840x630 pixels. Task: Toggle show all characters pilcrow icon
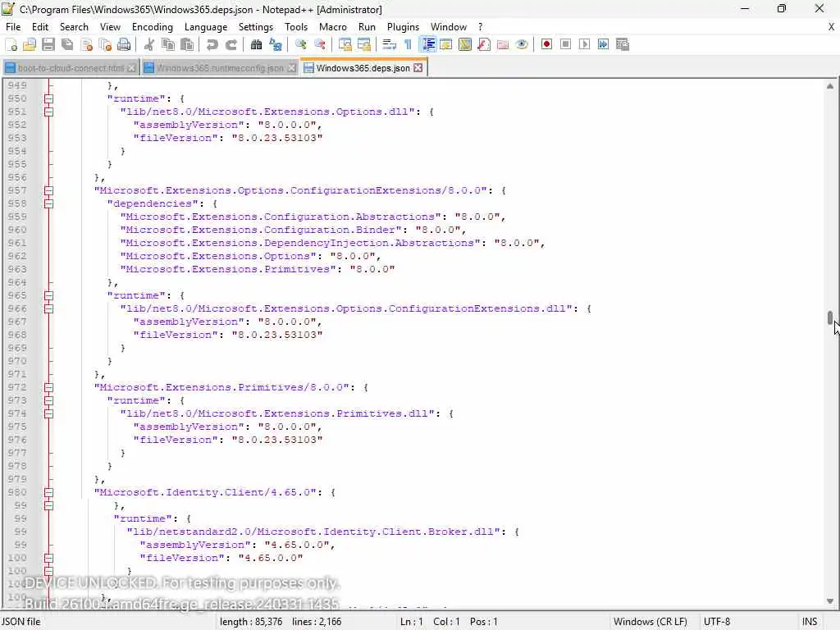[x=409, y=44]
